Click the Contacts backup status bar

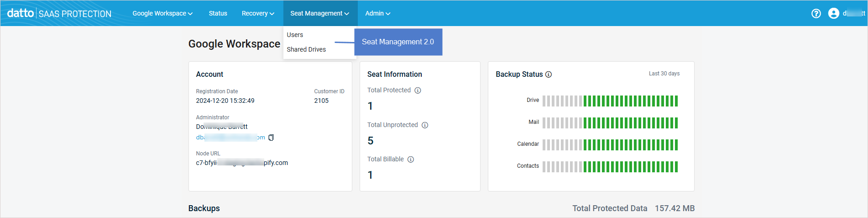pyautogui.click(x=610, y=166)
